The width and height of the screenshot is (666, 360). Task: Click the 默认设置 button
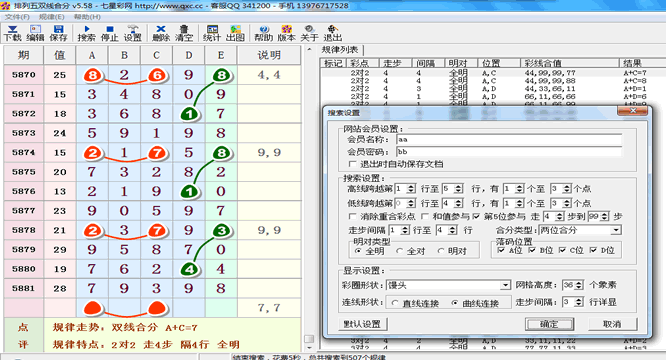click(x=362, y=324)
